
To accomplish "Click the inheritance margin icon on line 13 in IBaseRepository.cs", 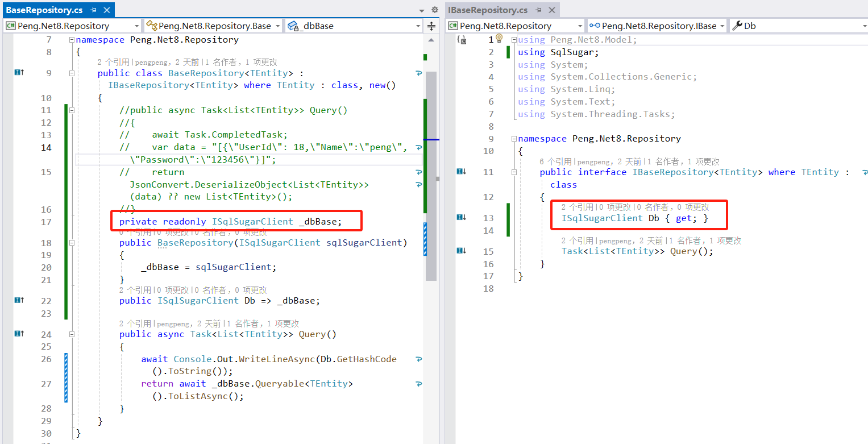I will click(x=461, y=217).
